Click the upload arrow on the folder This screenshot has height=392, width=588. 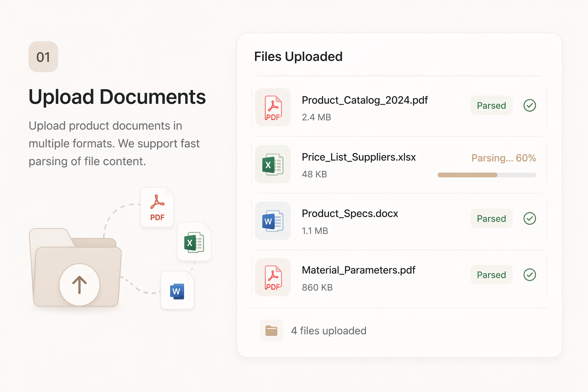click(x=80, y=285)
